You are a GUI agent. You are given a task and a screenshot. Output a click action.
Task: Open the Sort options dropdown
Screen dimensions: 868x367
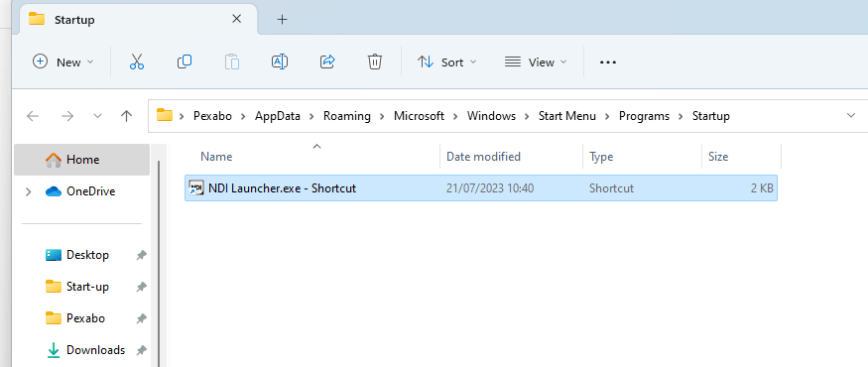pyautogui.click(x=446, y=62)
